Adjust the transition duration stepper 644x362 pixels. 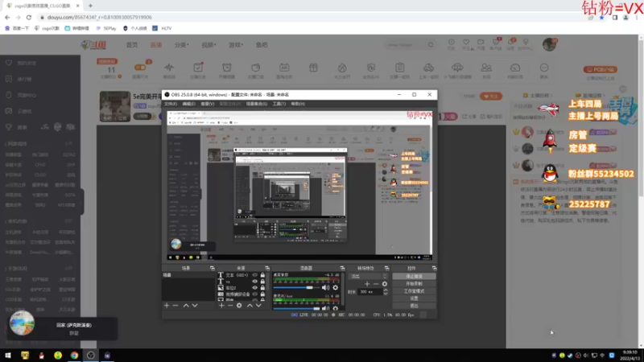click(386, 292)
